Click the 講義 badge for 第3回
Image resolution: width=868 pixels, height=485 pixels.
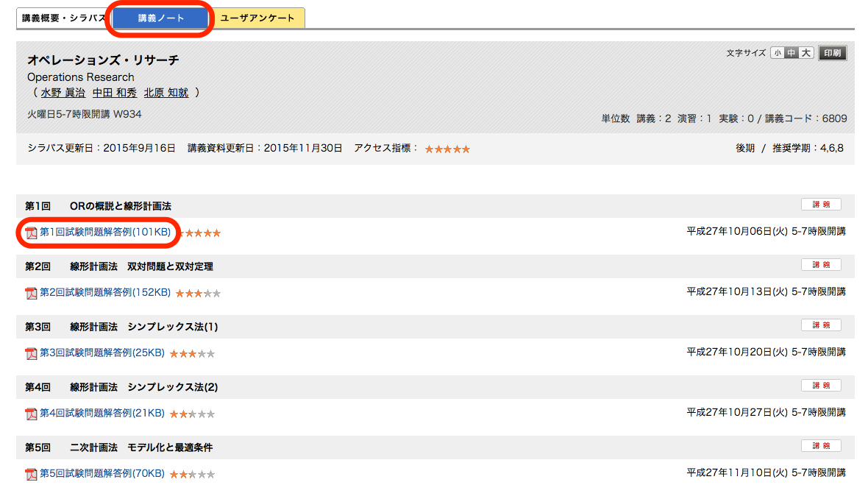(821, 325)
